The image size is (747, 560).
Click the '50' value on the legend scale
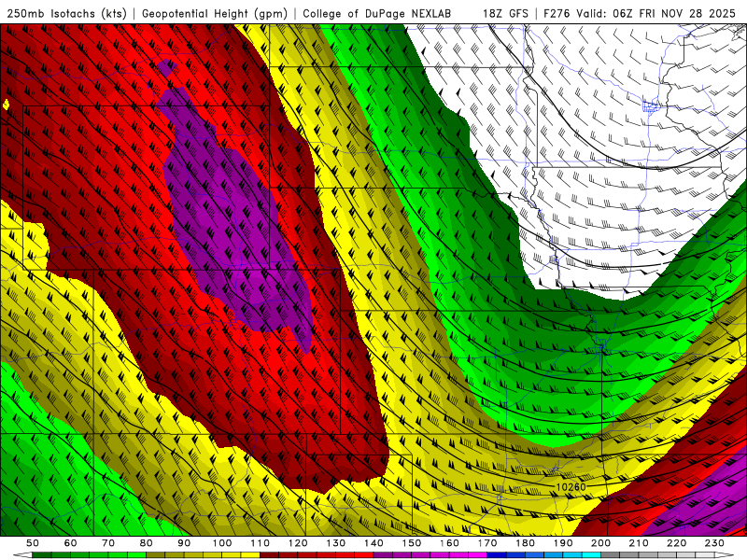click(x=33, y=543)
